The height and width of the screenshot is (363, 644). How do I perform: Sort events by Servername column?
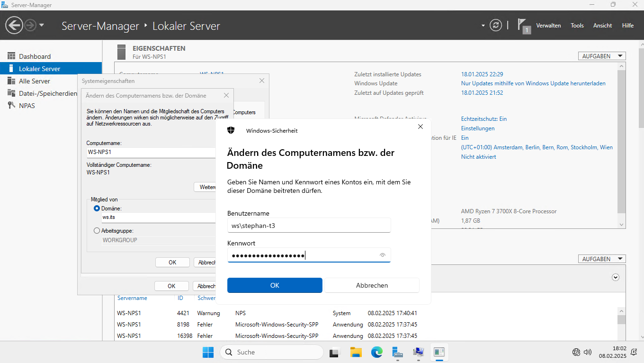click(x=132, y=298)
